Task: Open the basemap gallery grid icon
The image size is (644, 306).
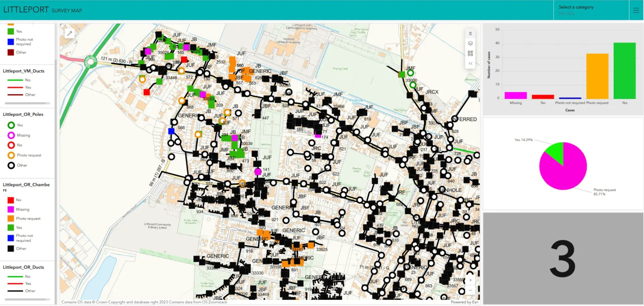Action: click(x=470, y=53)
